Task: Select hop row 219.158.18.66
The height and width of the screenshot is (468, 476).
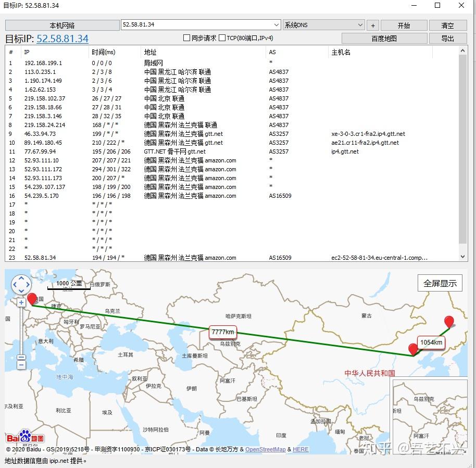Action: click(x=232, y=107)
